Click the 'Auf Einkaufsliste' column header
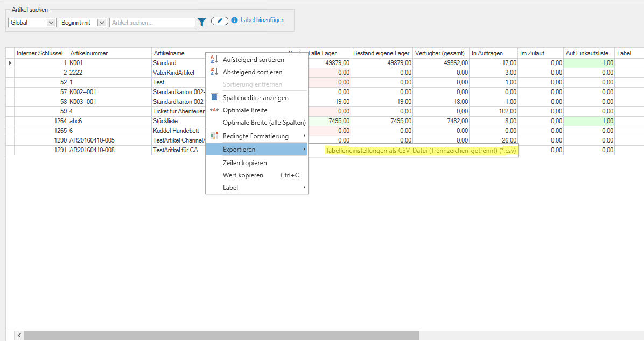644x341 pixels. (x=589, y=53)
